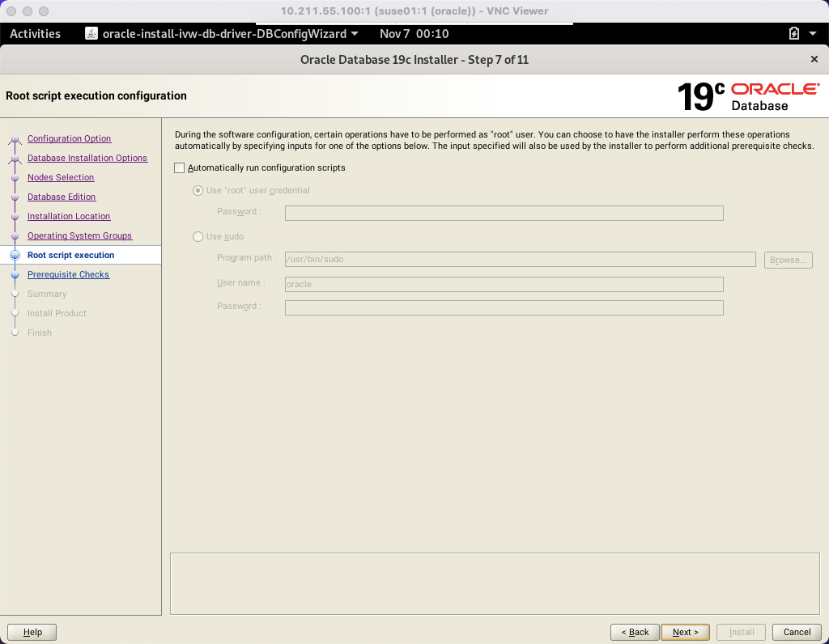Click the Browse... button
This screenshot has height=644, width=829.
pyautogui.click(x=788, y=260)
